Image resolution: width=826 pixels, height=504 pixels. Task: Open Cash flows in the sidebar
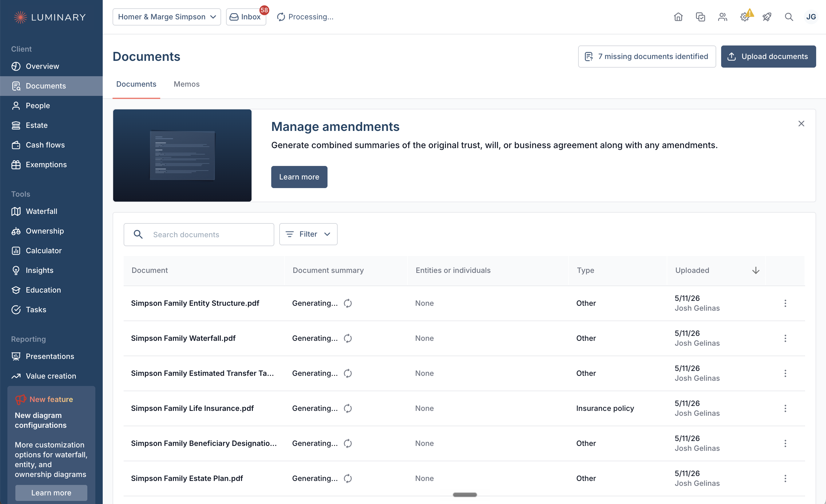pyautogui.click(x=51, y=145)
